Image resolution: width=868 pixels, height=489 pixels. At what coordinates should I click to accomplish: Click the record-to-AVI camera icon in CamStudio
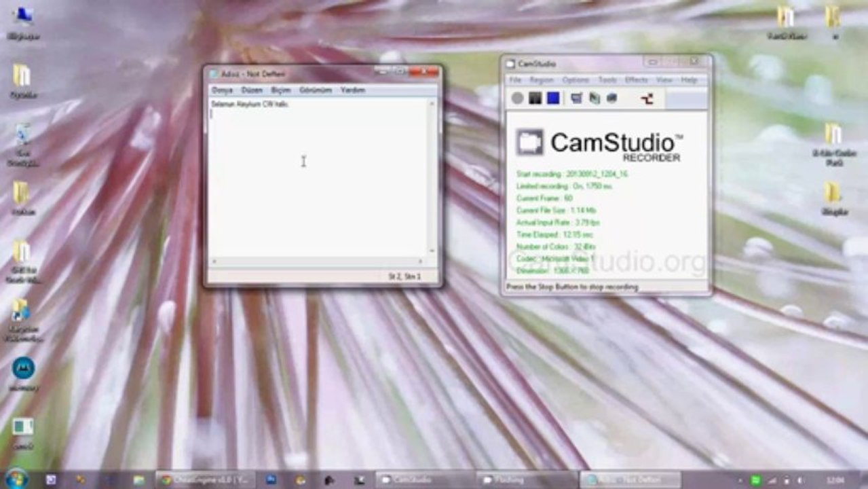point(611,98)
